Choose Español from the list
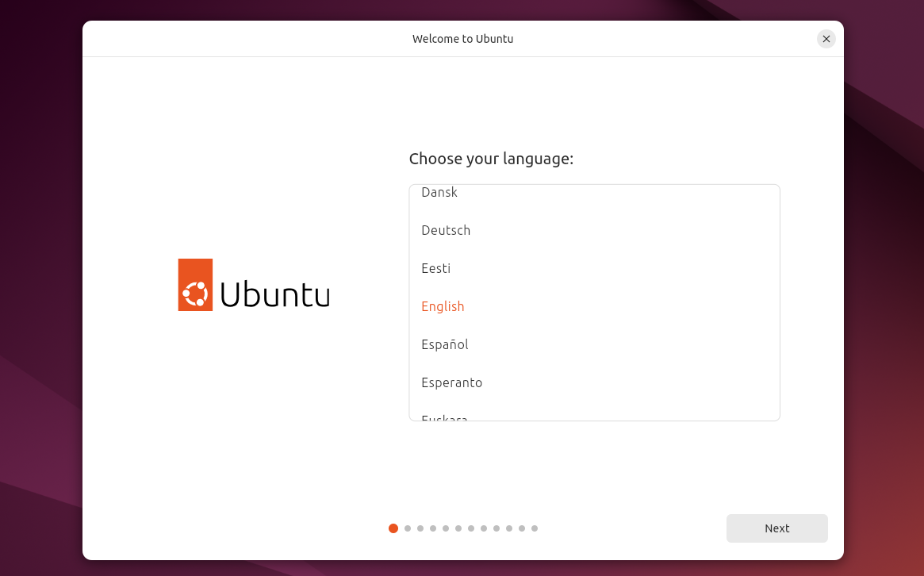This screenshot has width=924, height=576. pyautogui.click(x=594, y=344)
